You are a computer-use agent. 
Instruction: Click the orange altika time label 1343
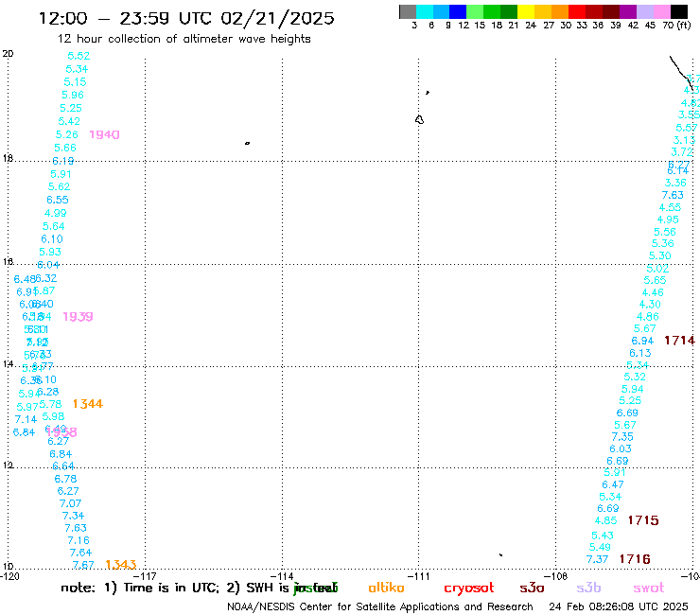(120, 565)
